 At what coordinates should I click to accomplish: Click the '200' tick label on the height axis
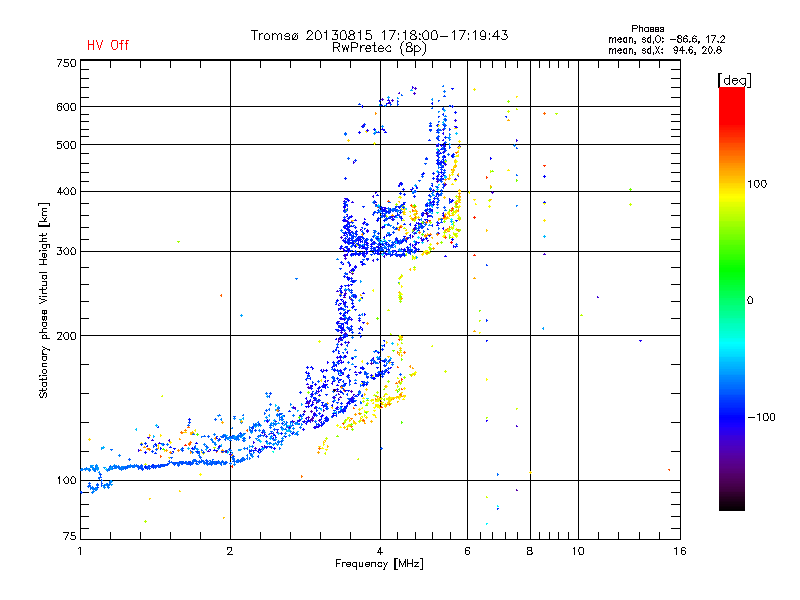coord(66,336)
